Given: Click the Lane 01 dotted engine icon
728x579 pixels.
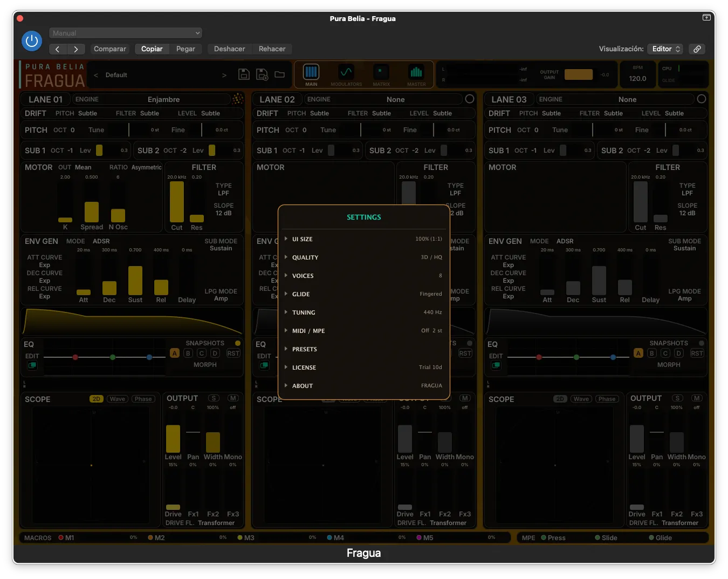Looking at the screenshot, I should (238, 99).
